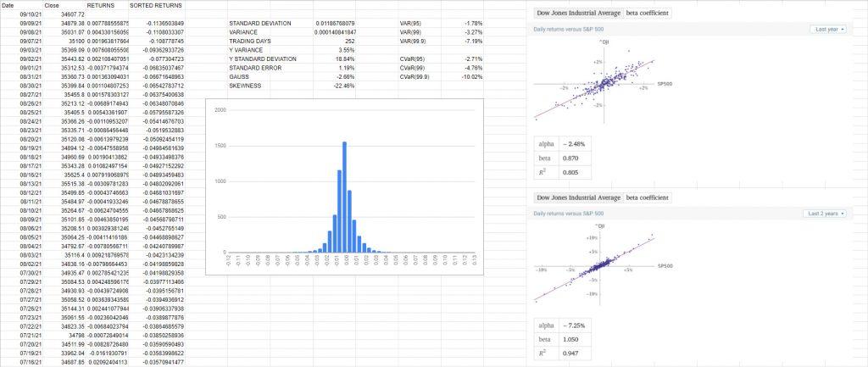868x367 pixels.
Task: Select the Y variance value 3.55%
Action: [x=346, y=50]
